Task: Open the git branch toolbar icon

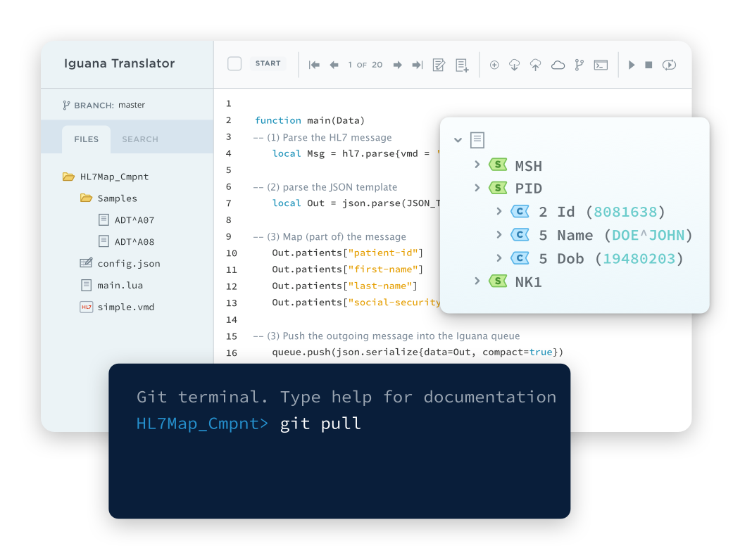Action: pyautogui.click(x=579, y=65)
